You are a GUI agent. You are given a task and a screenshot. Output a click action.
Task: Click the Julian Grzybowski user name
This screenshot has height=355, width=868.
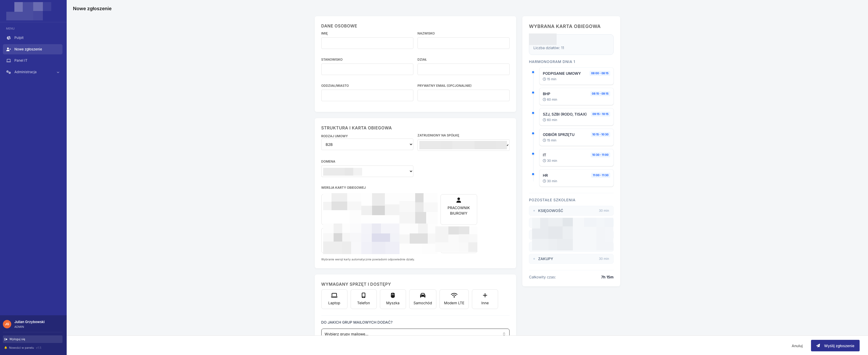29,322
